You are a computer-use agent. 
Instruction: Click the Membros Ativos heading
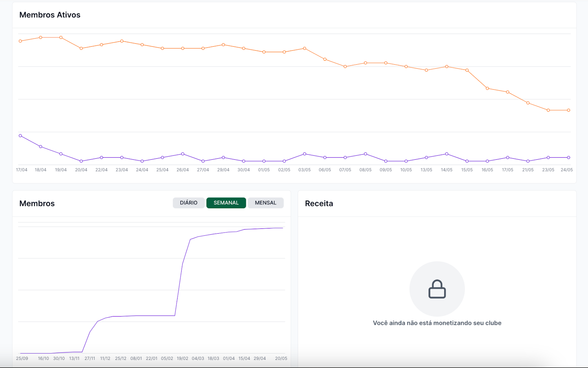coord(50,15)
